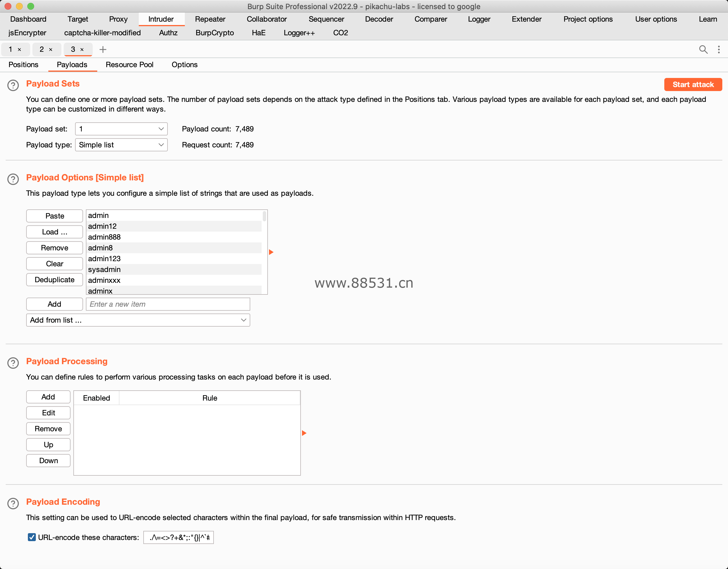Viewport: 728px width, 569px height.
Task: Open the Project options tab
Action: [588, 19]
